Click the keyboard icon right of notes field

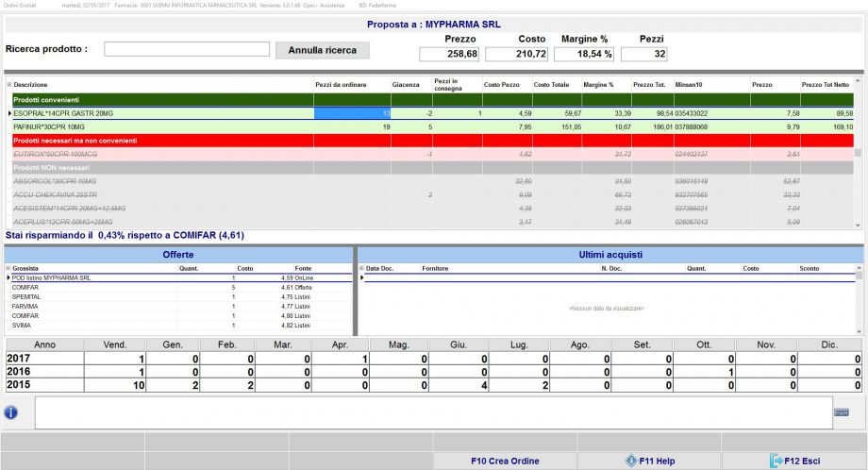pos(842,411)
